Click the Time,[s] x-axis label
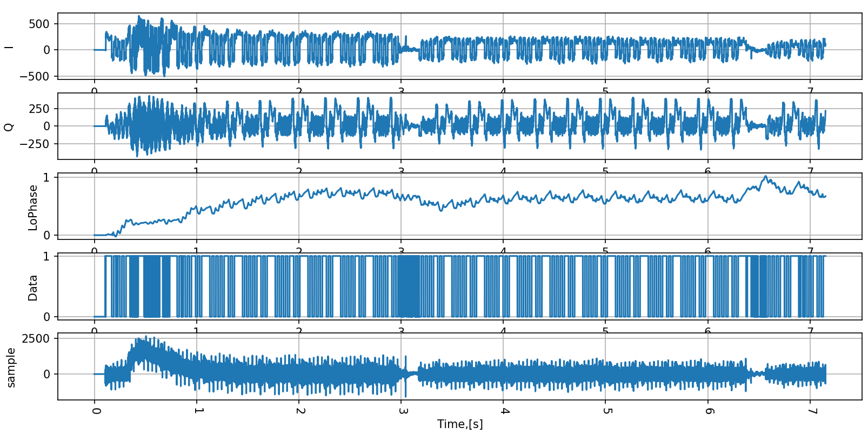 (460, 424)
